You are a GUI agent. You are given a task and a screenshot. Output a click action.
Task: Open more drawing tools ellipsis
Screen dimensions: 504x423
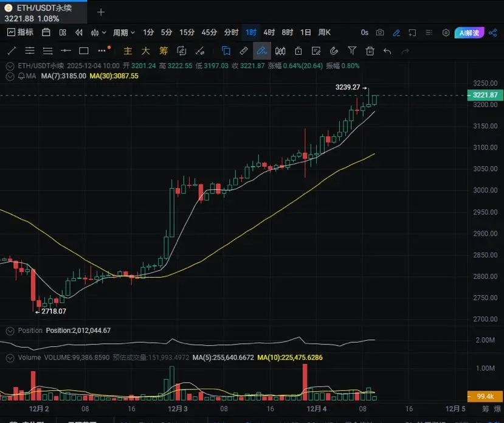pos(102,51)
